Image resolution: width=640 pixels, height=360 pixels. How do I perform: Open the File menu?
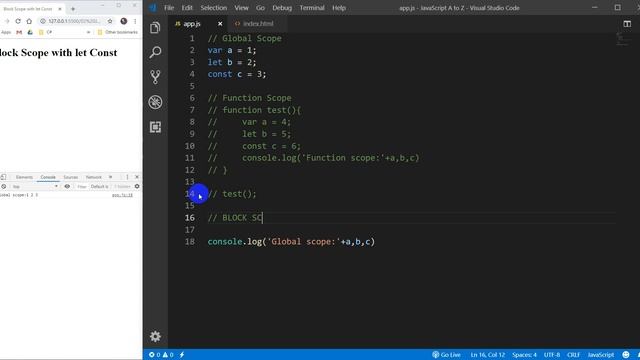[x=169, y=8]
